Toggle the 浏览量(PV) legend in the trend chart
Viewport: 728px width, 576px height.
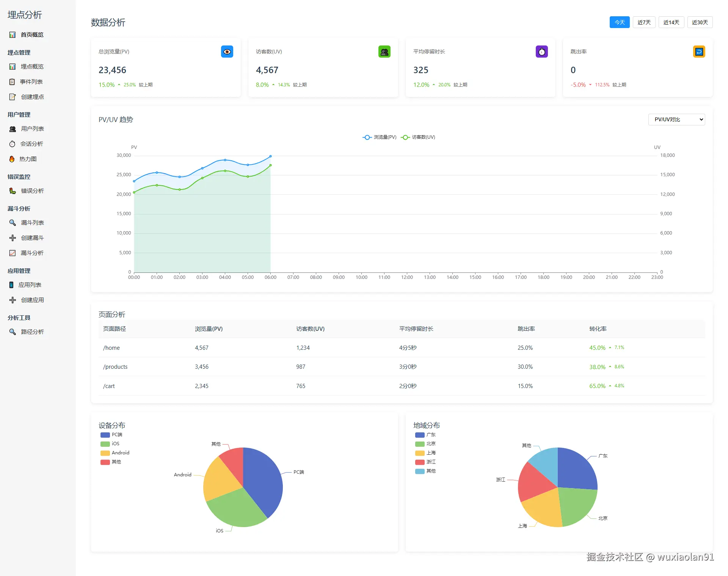click(379, 137)
